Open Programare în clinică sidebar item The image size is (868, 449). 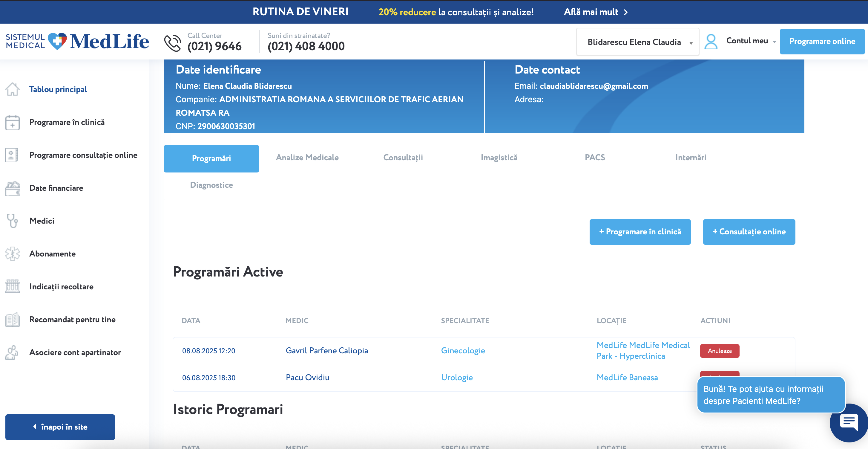[67, 122]
